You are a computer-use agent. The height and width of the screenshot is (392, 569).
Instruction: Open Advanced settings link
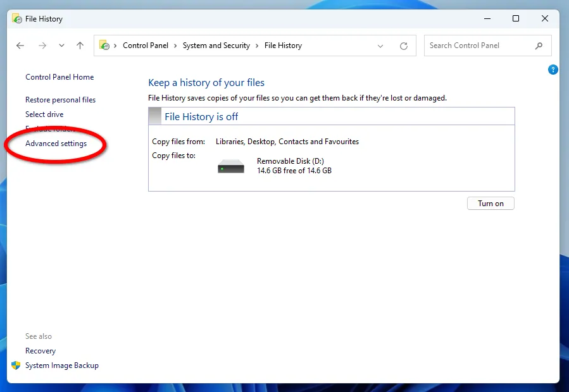click(x=56, y=144)
